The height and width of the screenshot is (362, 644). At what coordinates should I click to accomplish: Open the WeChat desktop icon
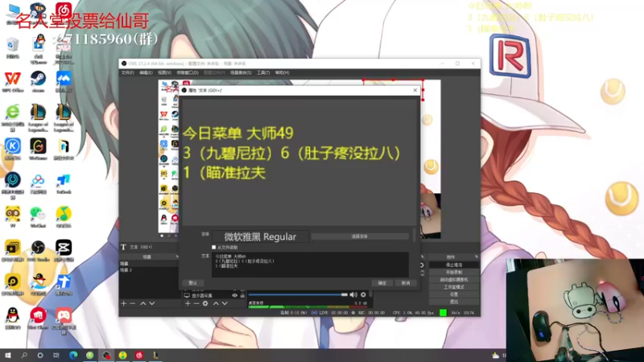38,216
